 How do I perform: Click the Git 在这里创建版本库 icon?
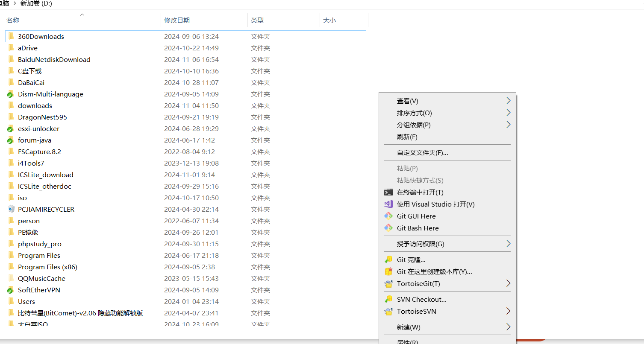coord(388,271)
